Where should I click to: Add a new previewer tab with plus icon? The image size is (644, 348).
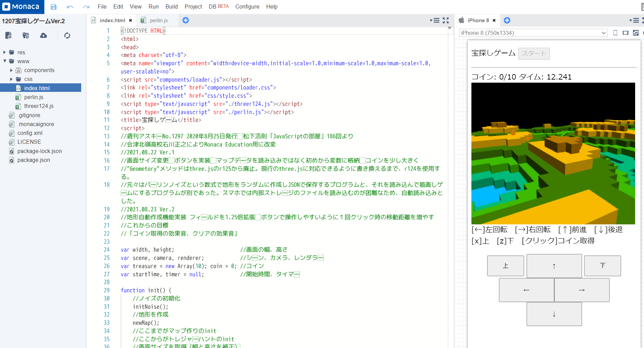coord(507,20)
